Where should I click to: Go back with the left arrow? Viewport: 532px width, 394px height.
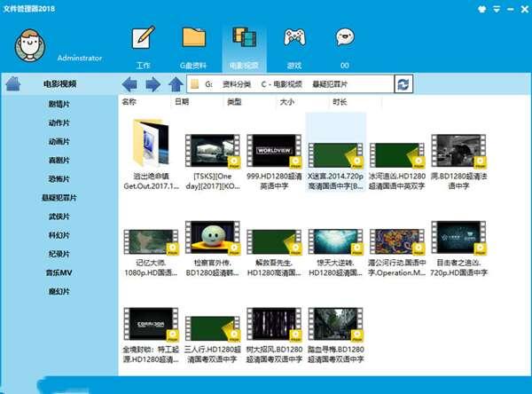130,84
